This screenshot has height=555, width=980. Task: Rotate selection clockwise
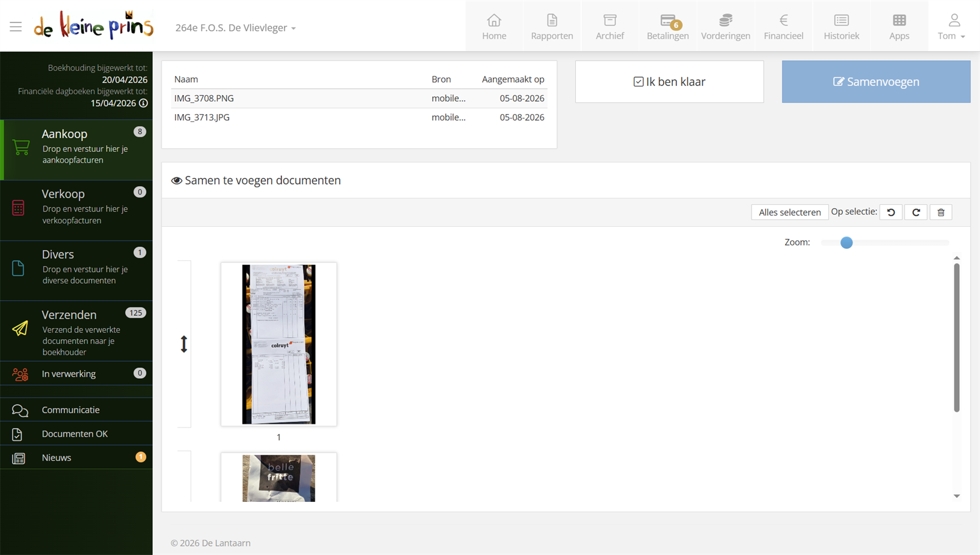pos(916,212)
